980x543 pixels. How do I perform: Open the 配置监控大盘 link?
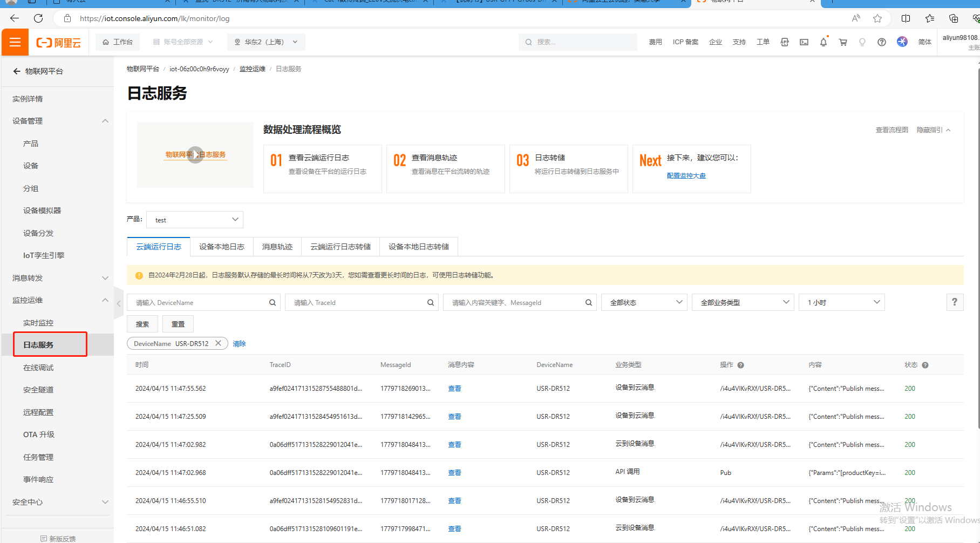click(x=686, y=176)
